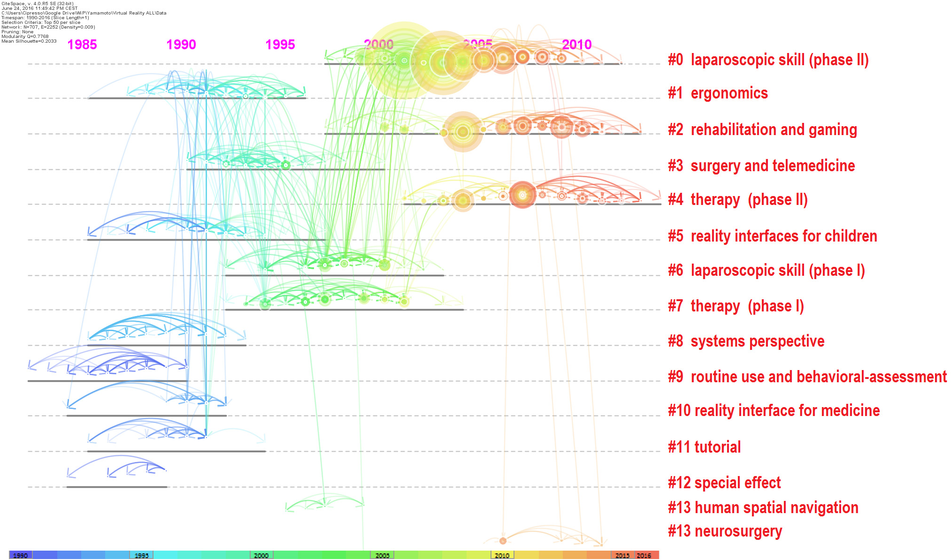Screen dimensions: 951x560
Task: Select #5 reality interfaces for children label
Action: click(x=772, y=236)
